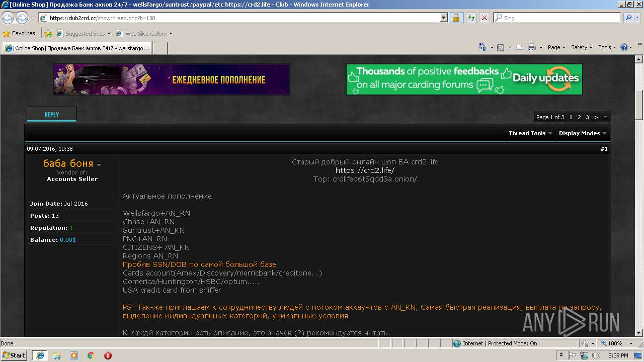
Task: Click the text Regions AN_RN
Action: point(150,256)
